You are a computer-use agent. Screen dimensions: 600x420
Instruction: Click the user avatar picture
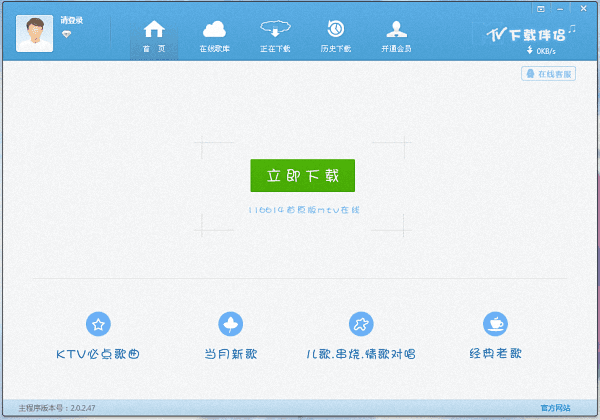tap(34, 33)
